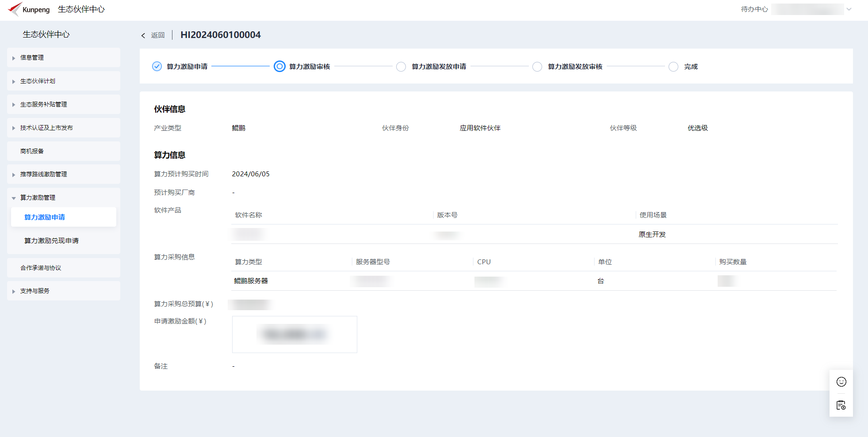
Task: Open the user account dropdown chevron
Action: click(x=849, y=9)
